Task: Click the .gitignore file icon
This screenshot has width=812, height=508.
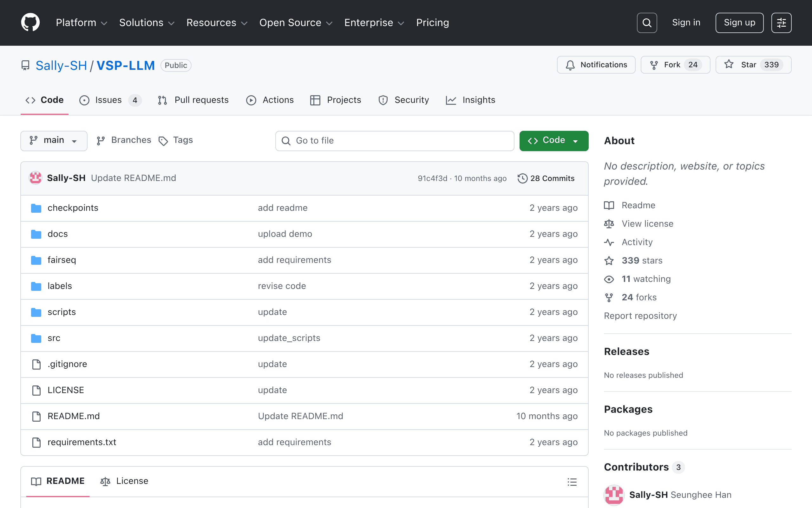Action: 36,364
